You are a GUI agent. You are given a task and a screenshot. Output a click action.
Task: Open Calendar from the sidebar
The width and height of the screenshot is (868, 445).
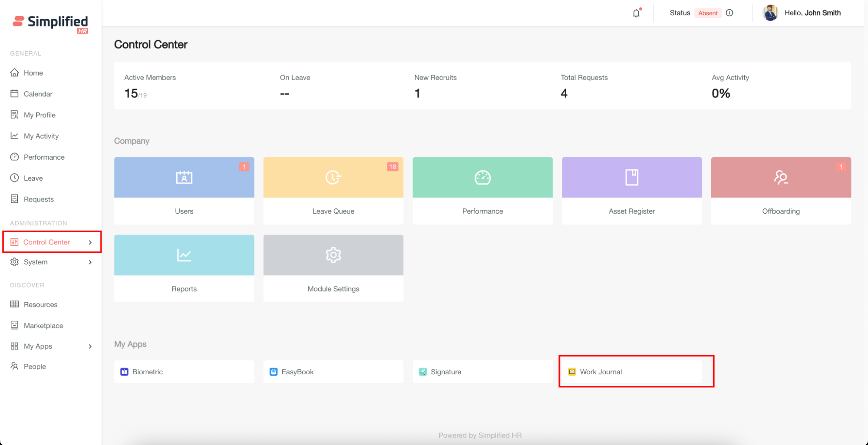pyautogui.click(x=38, y=94)
